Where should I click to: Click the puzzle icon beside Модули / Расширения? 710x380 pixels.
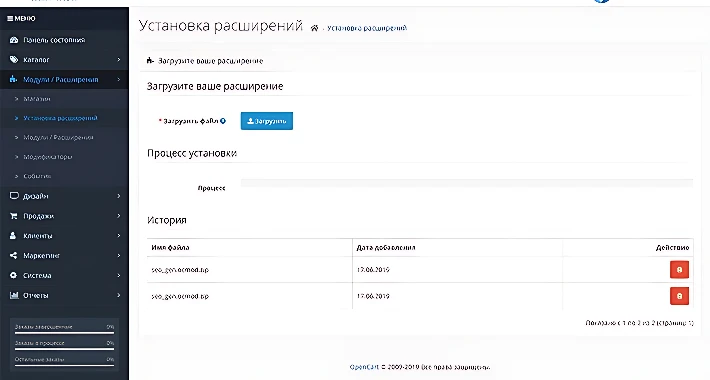(14, 79)
